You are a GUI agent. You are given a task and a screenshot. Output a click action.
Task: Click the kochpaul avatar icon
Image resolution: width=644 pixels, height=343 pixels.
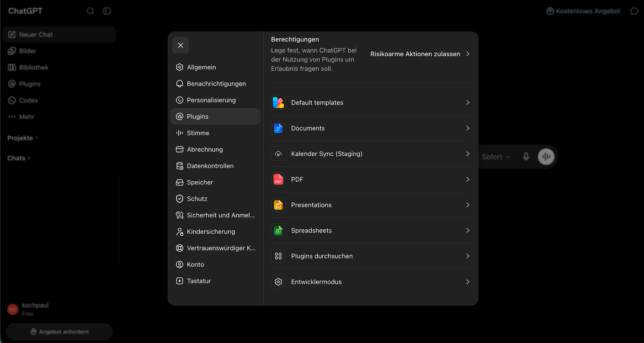13,309
